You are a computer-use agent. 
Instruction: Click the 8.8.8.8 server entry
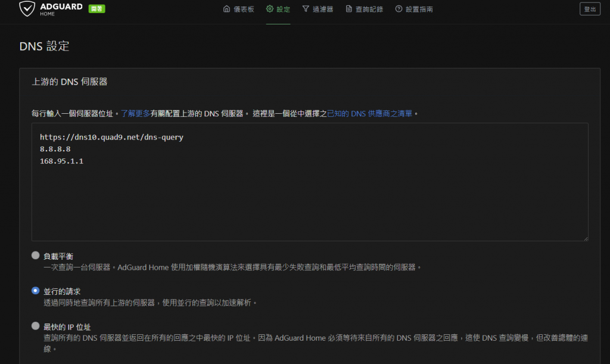click(55, 150)
